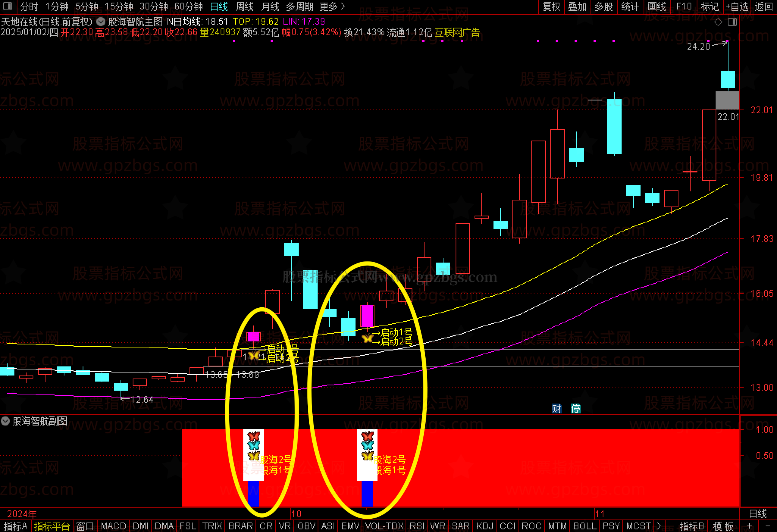
Task: Toggle 复权 price adjustment mode
Action: coord(551,6)
